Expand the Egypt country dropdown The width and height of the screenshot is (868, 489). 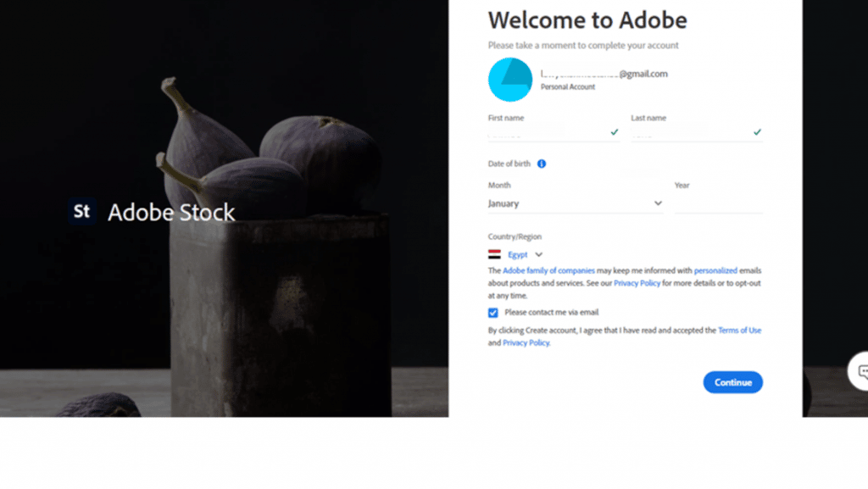[x=526, y=254]
